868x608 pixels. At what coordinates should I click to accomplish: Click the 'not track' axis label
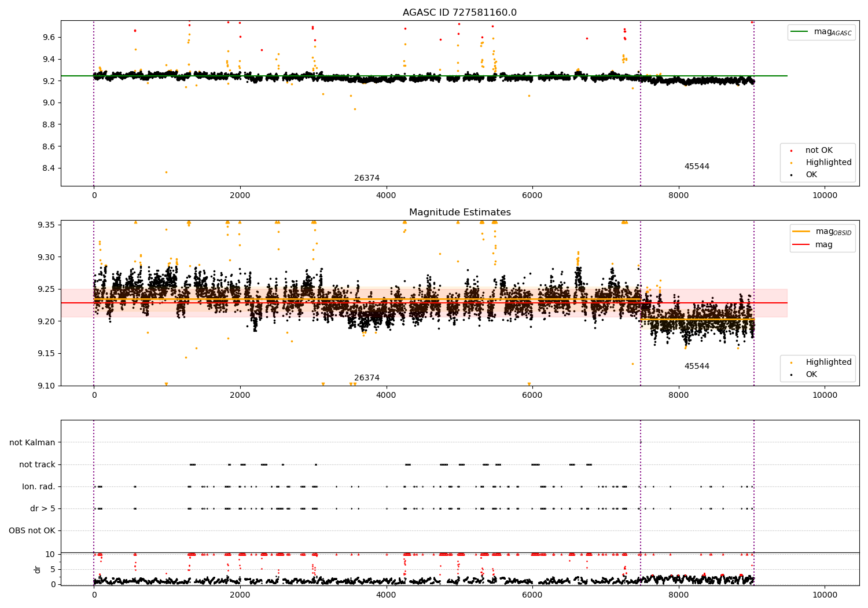[x=37, y=465]
